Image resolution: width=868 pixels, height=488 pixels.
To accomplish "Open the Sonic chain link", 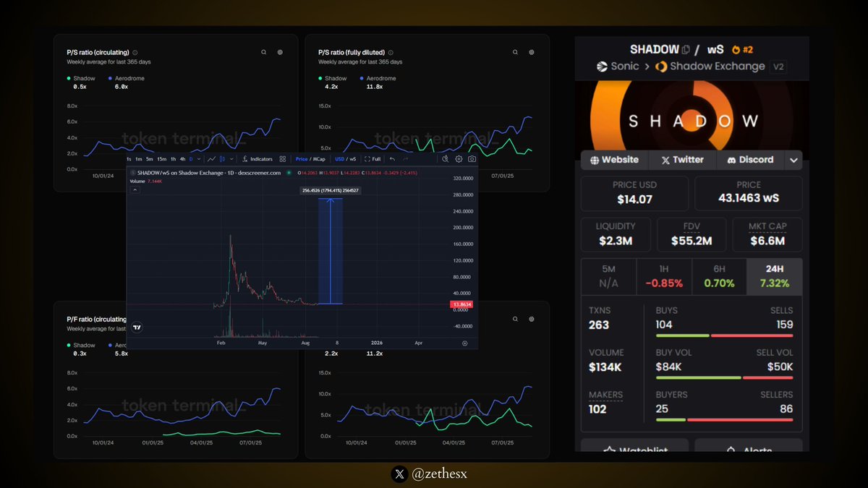I will coord(618,67).
